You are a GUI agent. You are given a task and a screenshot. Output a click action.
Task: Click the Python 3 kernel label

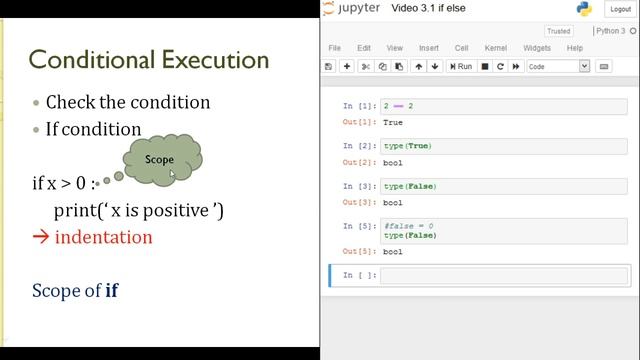tap(611, 31)
